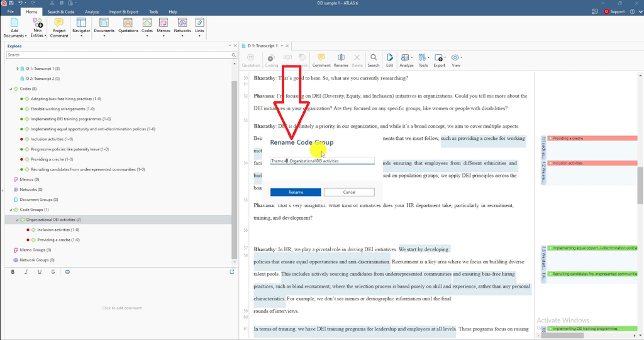Image resolution: width=644 pixels, height=340 pixels.
Task: Open the File menu
Action: pos(10,11)
